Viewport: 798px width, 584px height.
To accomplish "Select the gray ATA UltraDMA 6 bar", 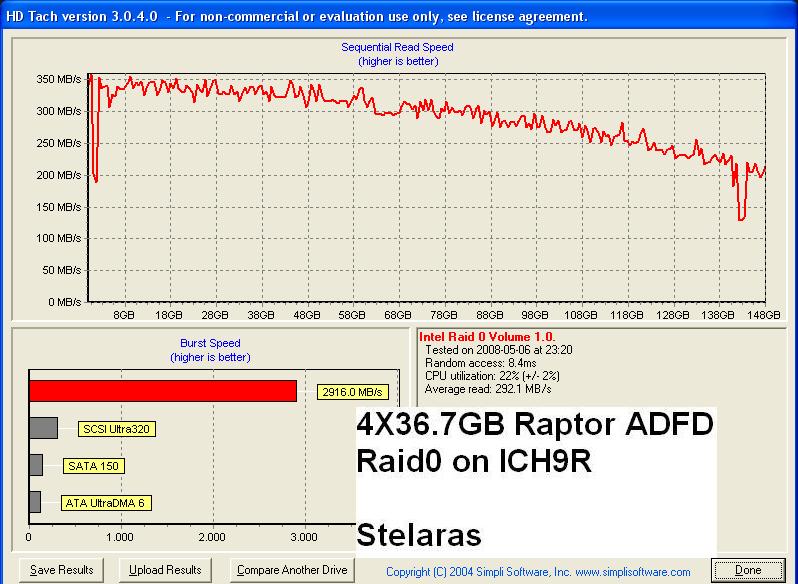I will (x=35, y=502).
